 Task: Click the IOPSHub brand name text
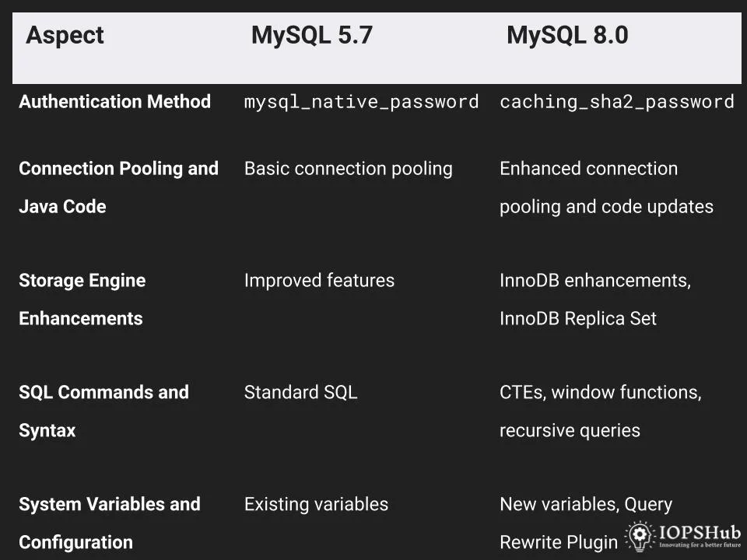[700, 531]
